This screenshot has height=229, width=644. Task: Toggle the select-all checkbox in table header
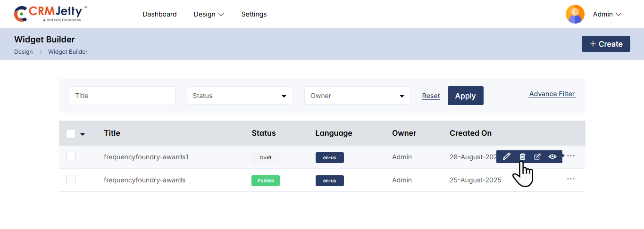pos(71,134)
